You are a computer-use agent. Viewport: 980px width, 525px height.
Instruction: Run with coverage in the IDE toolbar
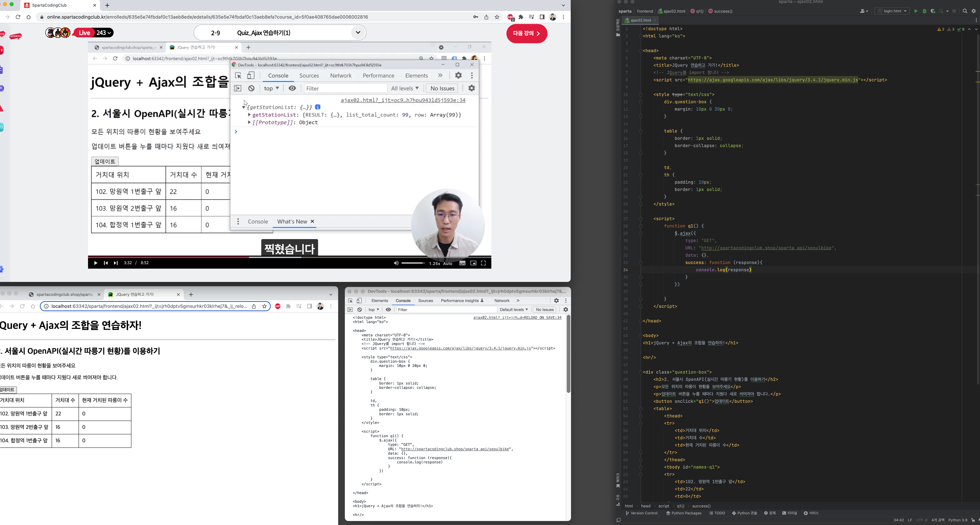[x=933, y=11]
